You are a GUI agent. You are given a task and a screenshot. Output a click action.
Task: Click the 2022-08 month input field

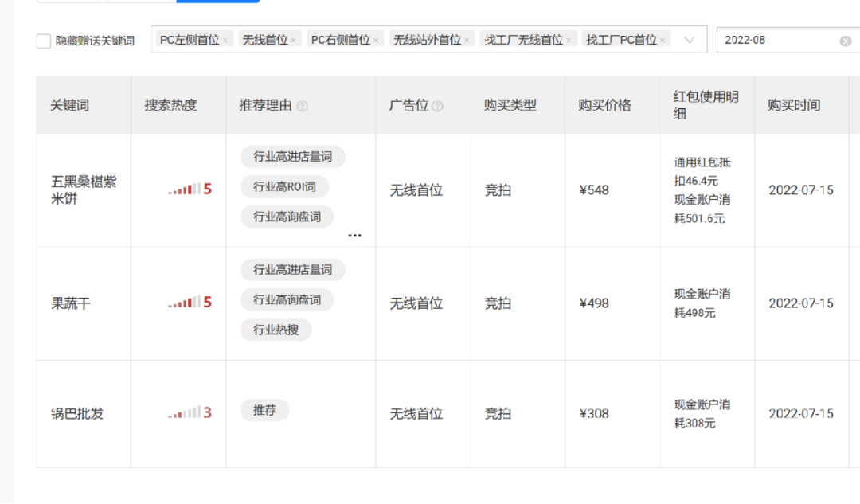pos(776,40)
